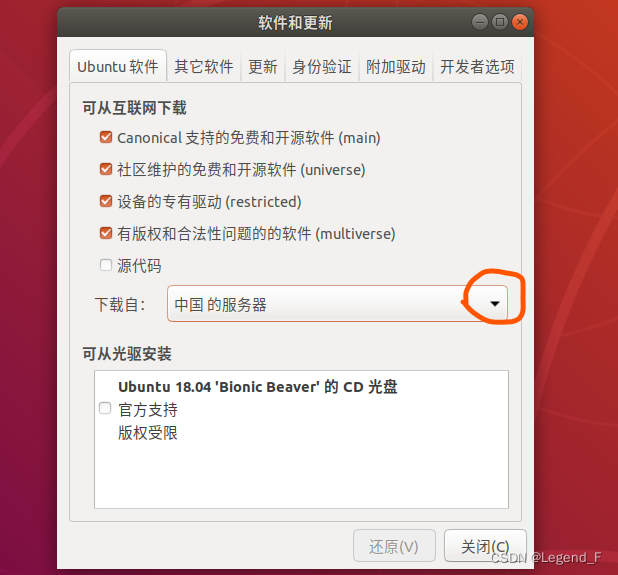Click the 中国 的服务器 combo box
This screenshot has height=575, width=618.
(337, 303)
